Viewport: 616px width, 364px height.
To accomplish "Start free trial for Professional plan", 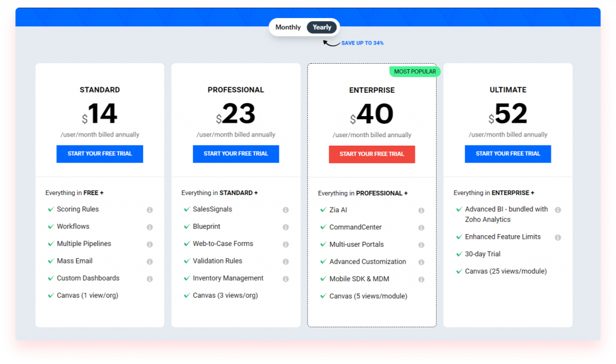I will pyautogui.click(x=236, y=153).
